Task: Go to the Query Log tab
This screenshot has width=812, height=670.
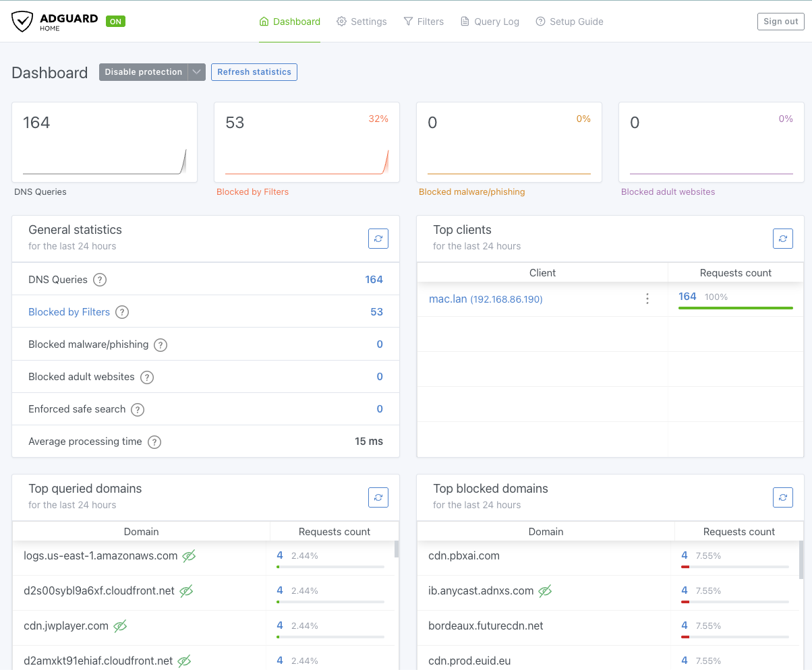Action: [490, 22]
